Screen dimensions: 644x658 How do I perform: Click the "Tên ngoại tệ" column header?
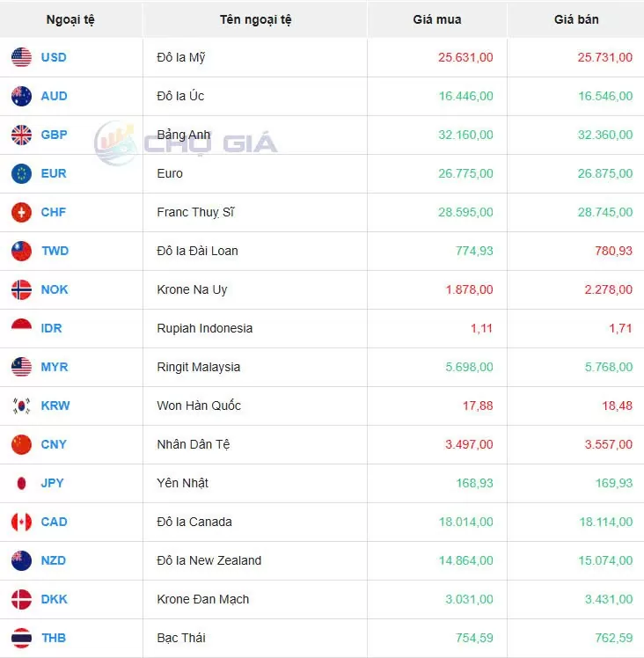coord(255,19)
